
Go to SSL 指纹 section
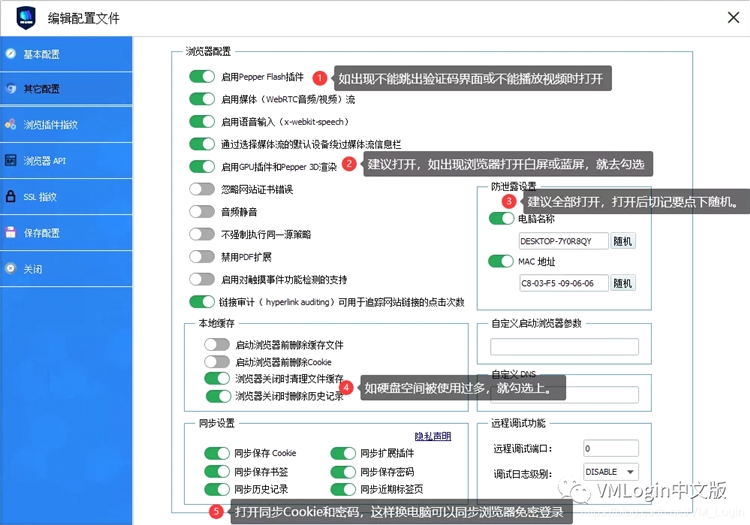coord(66,197)
